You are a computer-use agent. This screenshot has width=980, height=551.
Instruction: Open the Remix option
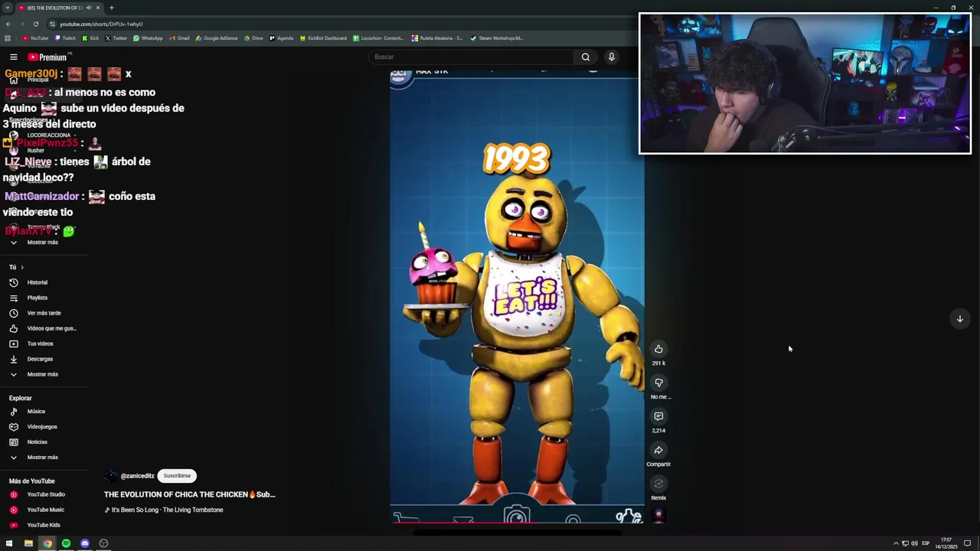(x=658, y=484)
